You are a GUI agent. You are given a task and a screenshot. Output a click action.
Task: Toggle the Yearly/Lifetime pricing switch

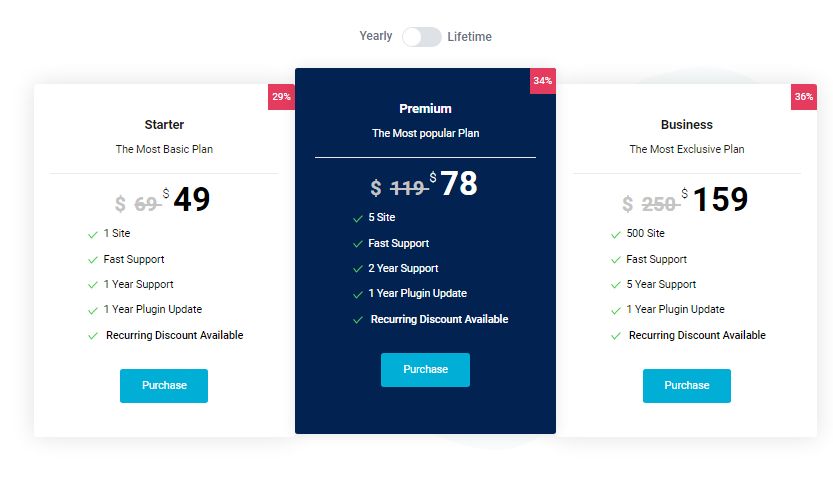421,37
